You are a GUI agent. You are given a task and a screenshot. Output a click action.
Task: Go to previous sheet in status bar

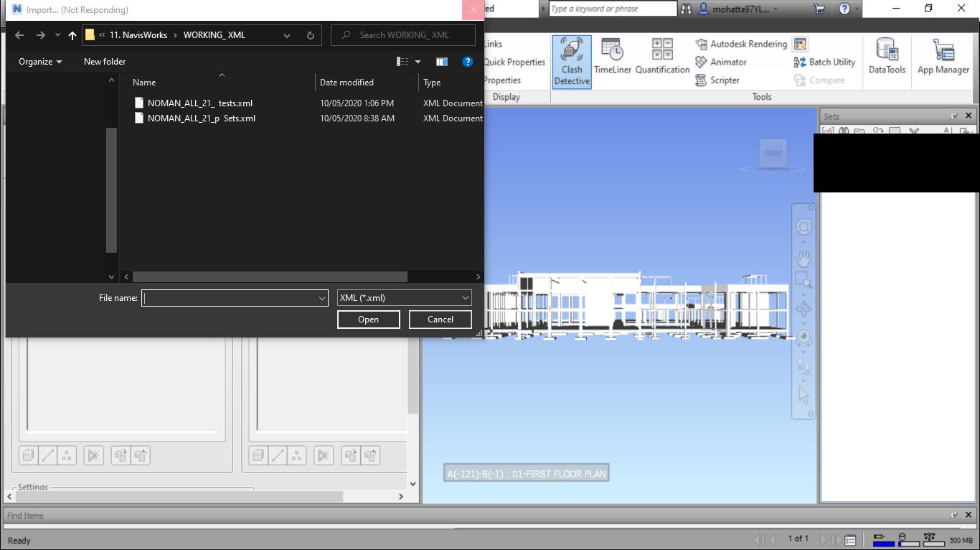tap(772, 539)
